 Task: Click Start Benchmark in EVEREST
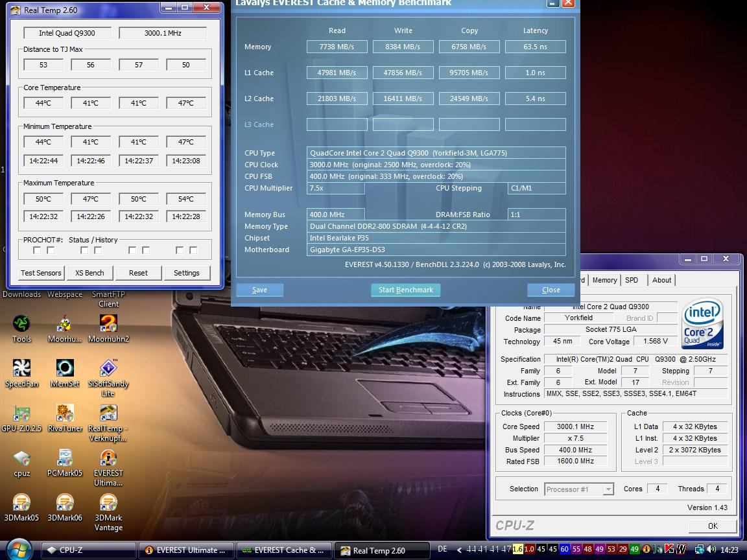pos(406,290)
